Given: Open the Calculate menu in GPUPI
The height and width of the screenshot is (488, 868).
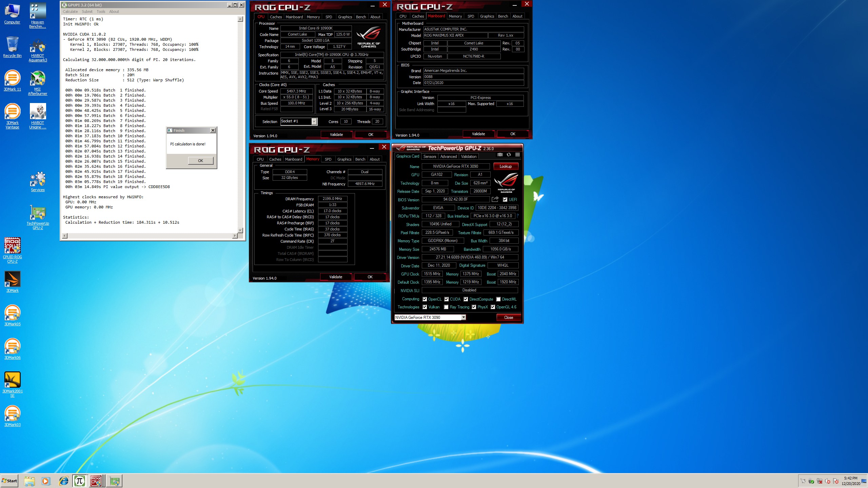Looking at the screenshot, I should [70, 12].
